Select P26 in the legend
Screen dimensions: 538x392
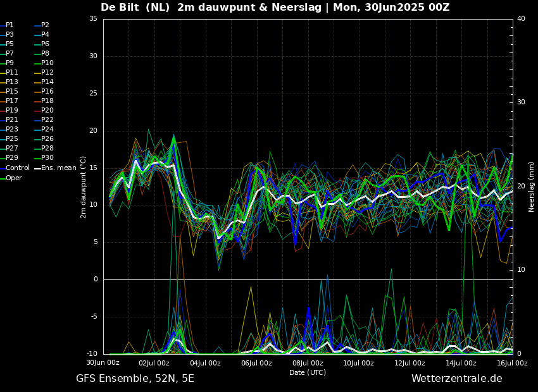click(x=44, y=138)
